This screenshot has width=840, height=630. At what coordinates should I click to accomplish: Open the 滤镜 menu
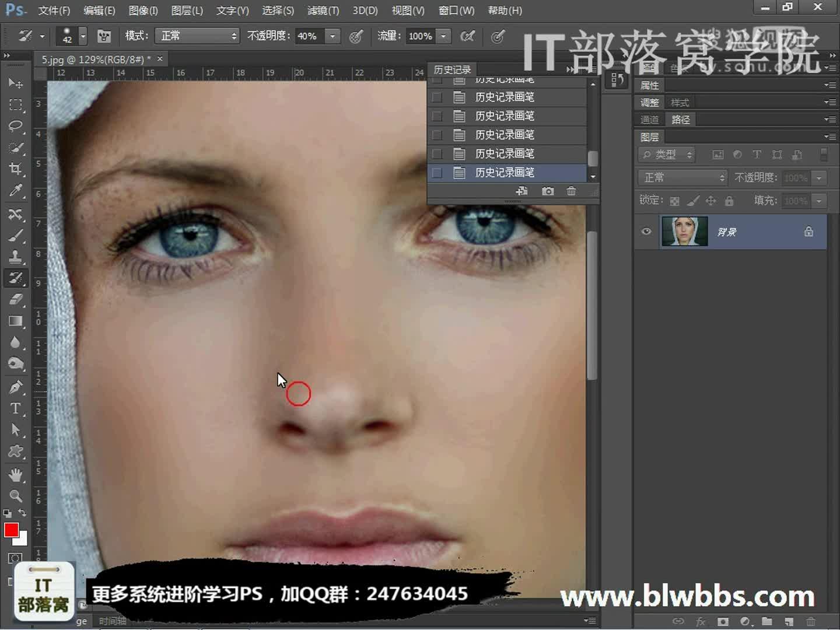[323, 10]
